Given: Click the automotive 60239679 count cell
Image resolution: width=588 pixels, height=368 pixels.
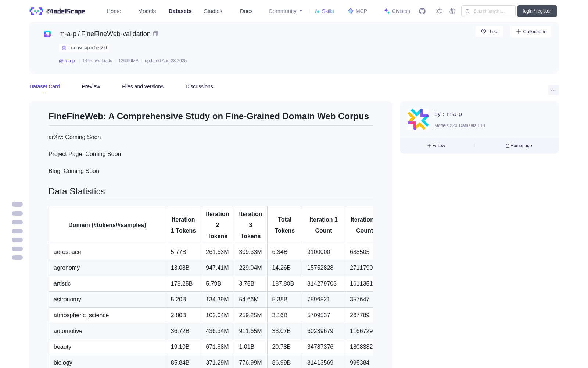Looking at the screenshot, I should [323, 331].
